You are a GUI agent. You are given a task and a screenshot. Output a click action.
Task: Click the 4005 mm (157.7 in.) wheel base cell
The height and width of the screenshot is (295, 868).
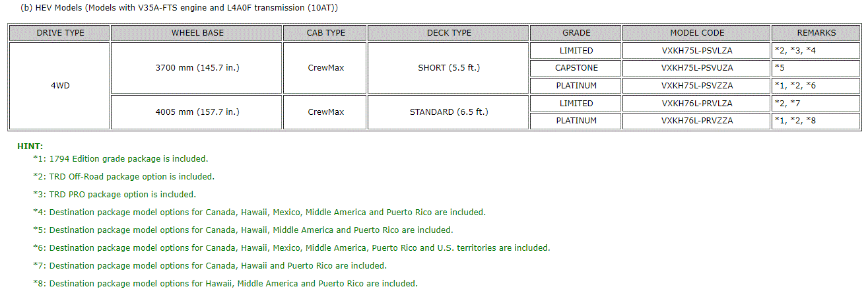[197, 112]
